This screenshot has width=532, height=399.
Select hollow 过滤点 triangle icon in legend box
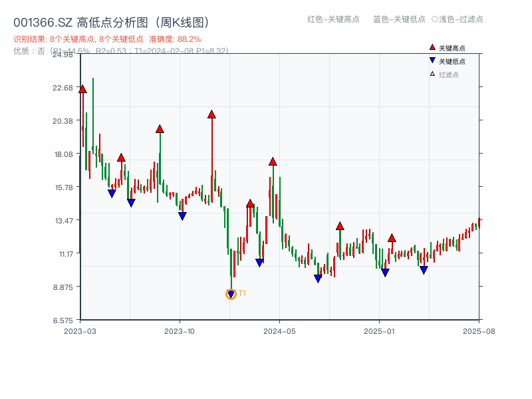tap(432, 72)
